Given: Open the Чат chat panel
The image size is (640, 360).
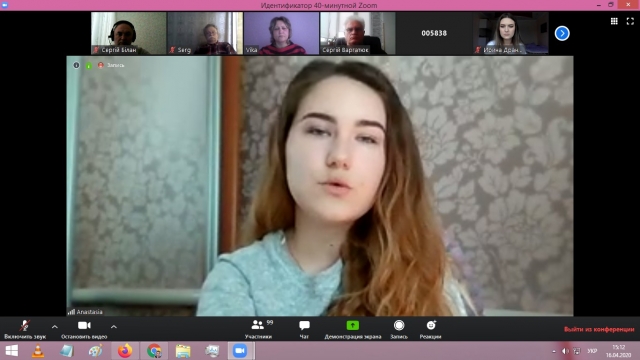Looking at the screenshot, I should (x=304, y=329).
